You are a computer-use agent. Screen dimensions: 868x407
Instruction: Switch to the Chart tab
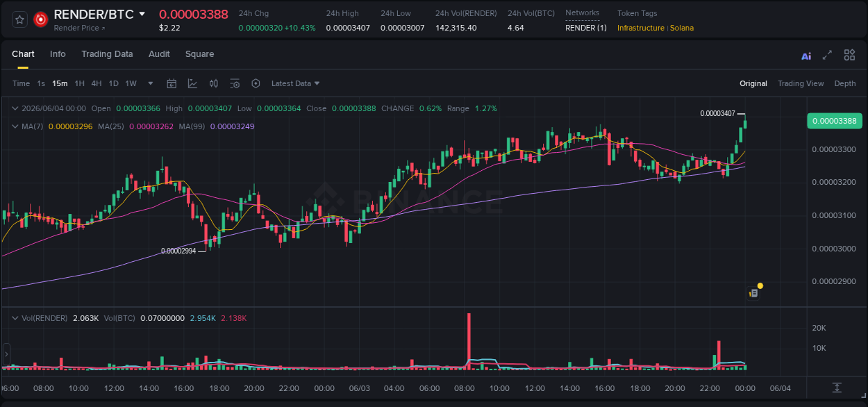pyautogui.click(x=23, y=54)
